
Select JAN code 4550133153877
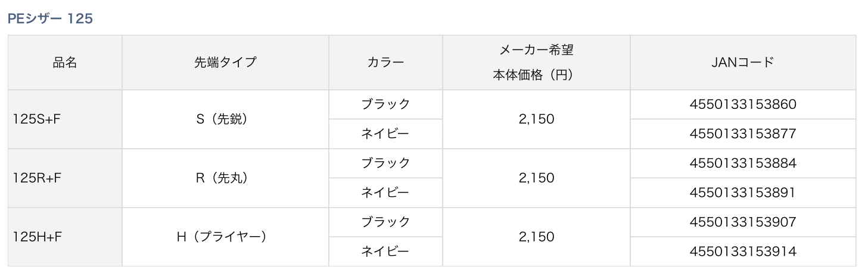pos(742,134)
